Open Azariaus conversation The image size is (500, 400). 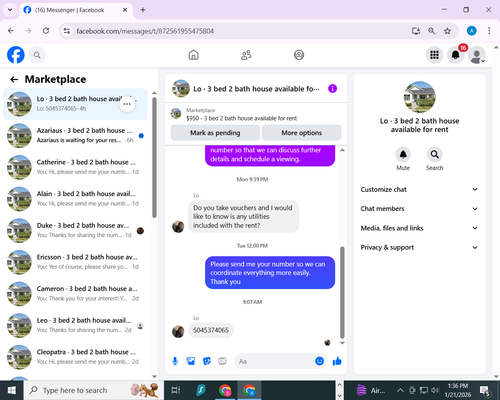(75, 136)
